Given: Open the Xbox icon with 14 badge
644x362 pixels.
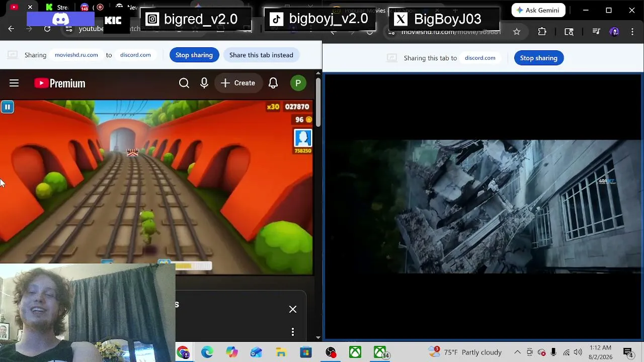Looking at the screenshot, I should click(380, 352).
